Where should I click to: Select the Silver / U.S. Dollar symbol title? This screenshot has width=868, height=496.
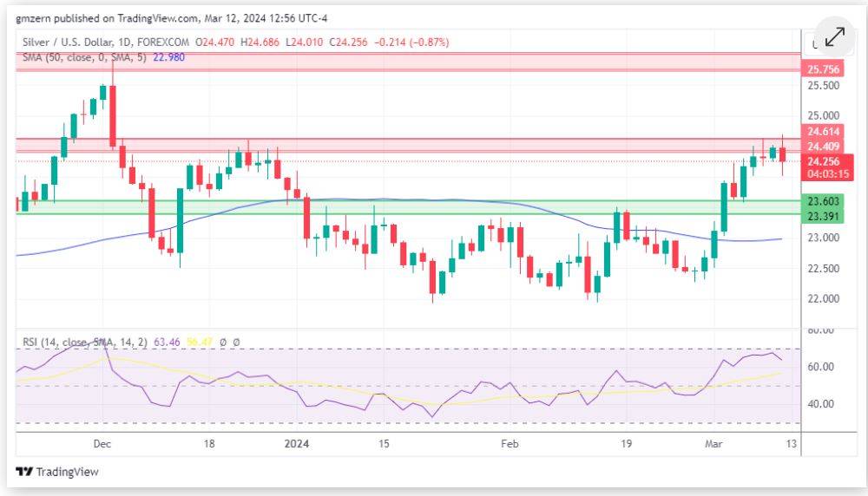click(68, 42)
